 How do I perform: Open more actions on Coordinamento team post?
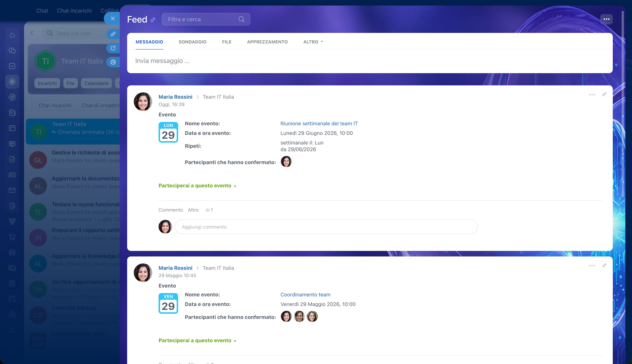click(592, 266)
